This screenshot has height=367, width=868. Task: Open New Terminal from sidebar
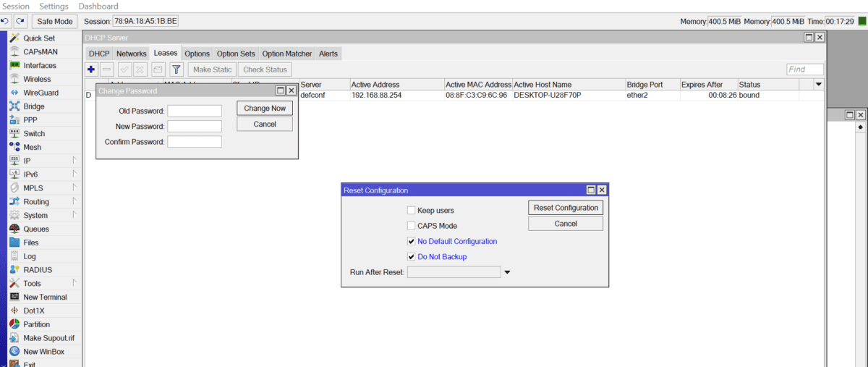(x=45, y=297)
